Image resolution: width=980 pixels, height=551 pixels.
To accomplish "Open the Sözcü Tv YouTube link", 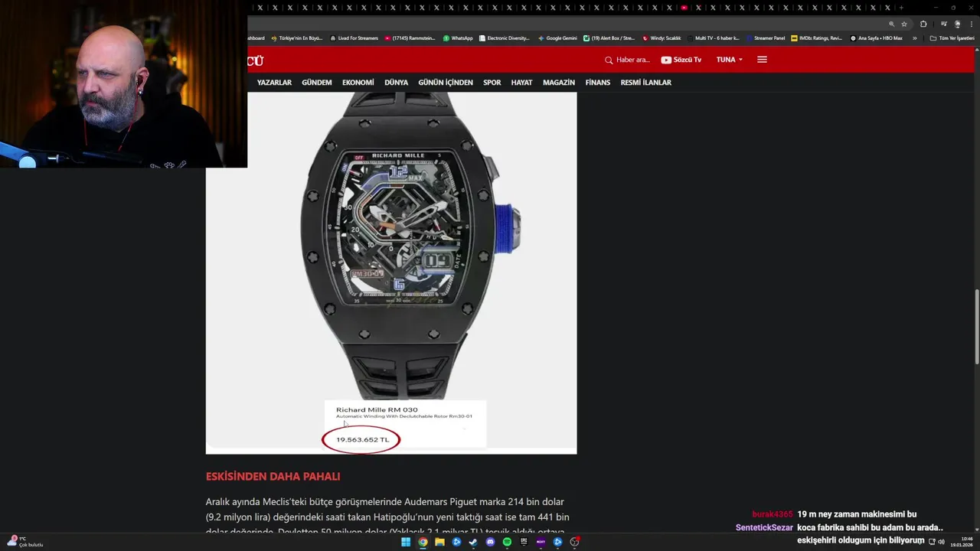I will pos(681,60).
